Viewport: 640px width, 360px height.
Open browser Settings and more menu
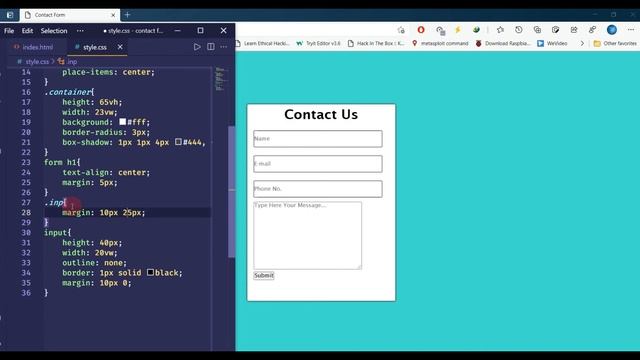point(631,30)
